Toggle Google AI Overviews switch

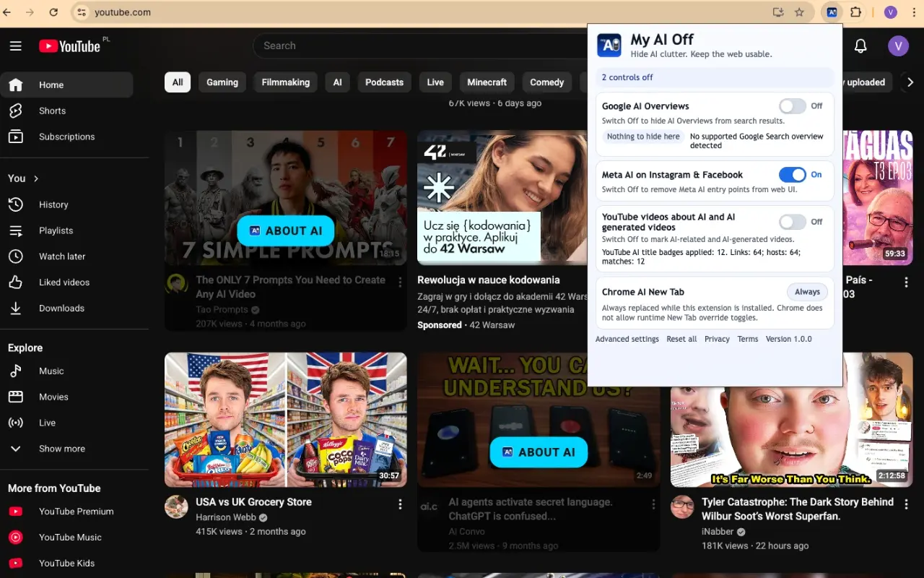pos(792,106)
